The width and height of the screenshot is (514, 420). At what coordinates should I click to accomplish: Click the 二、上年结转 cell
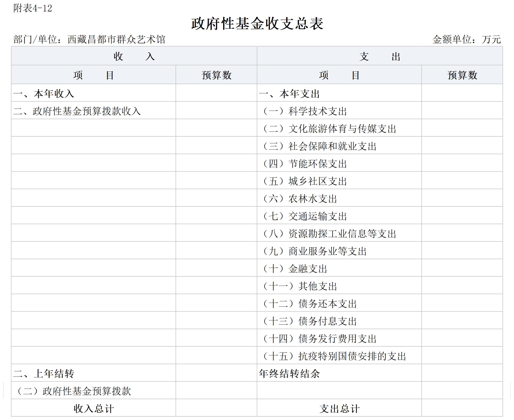click(x=44, y=373)
